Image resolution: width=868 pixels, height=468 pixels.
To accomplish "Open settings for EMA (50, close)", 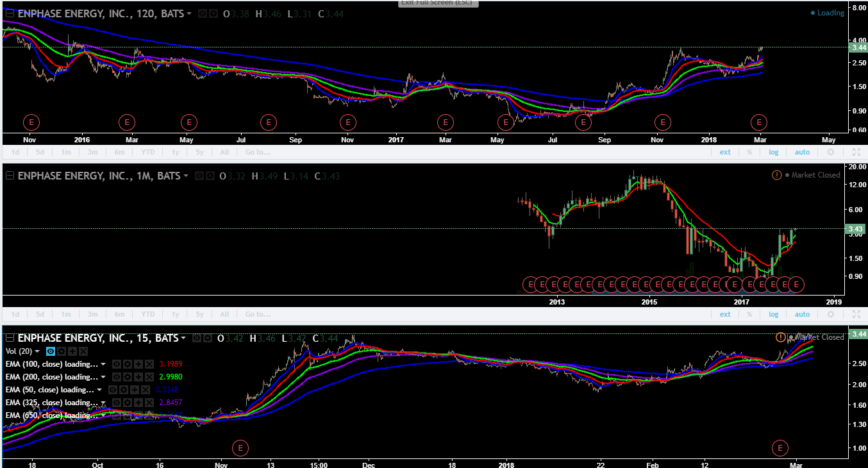I will pyautogui.click(x=124, y=390).
